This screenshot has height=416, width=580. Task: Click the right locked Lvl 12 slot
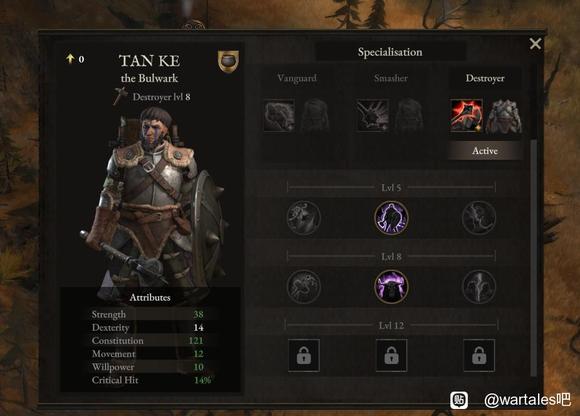479,355
